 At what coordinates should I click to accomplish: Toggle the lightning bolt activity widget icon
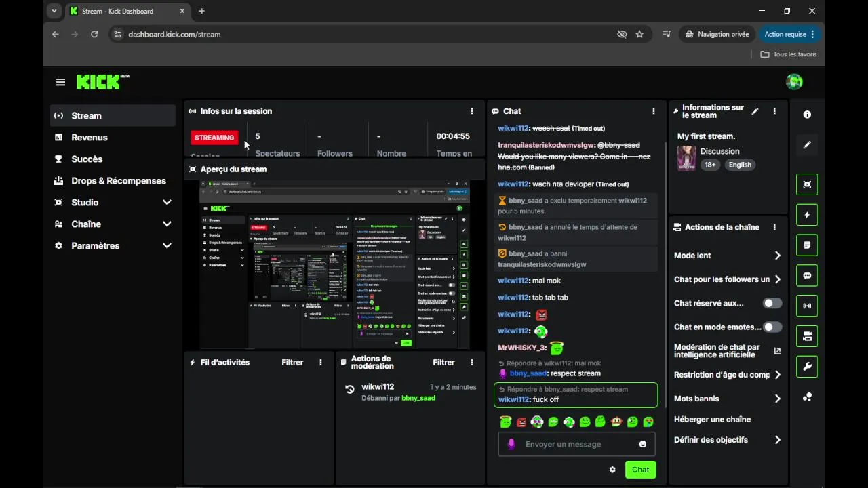[x=807, y=215]
